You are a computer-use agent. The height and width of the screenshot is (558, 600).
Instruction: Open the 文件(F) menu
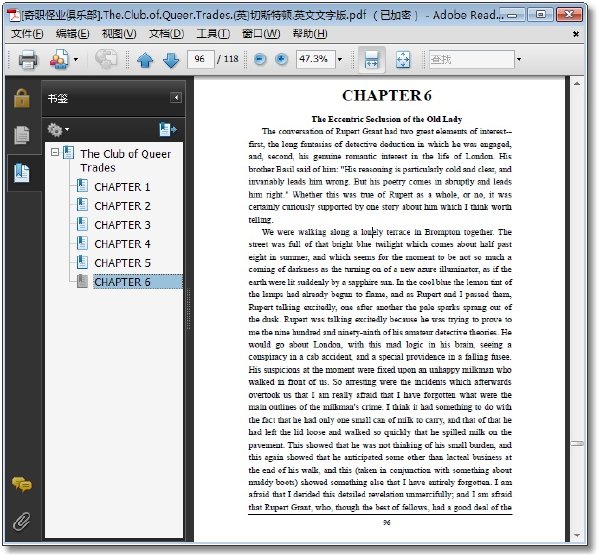point(27,34)
